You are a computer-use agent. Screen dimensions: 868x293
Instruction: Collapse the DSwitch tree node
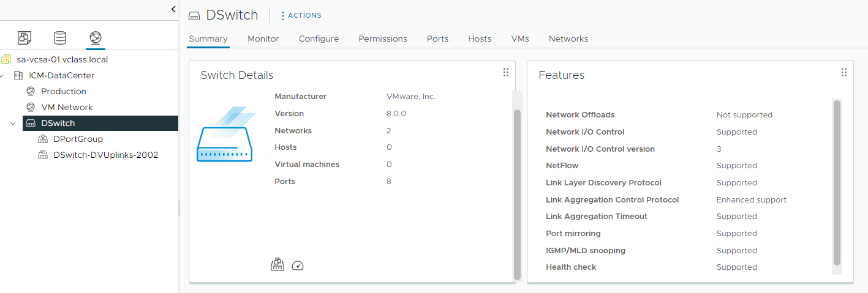click(x=13, y=123)
